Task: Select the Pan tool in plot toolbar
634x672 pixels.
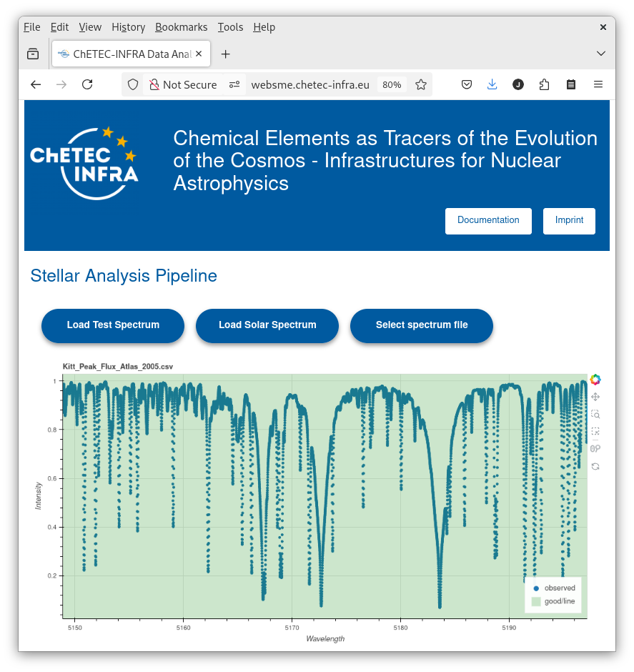Action: click(x=595, y=397)
